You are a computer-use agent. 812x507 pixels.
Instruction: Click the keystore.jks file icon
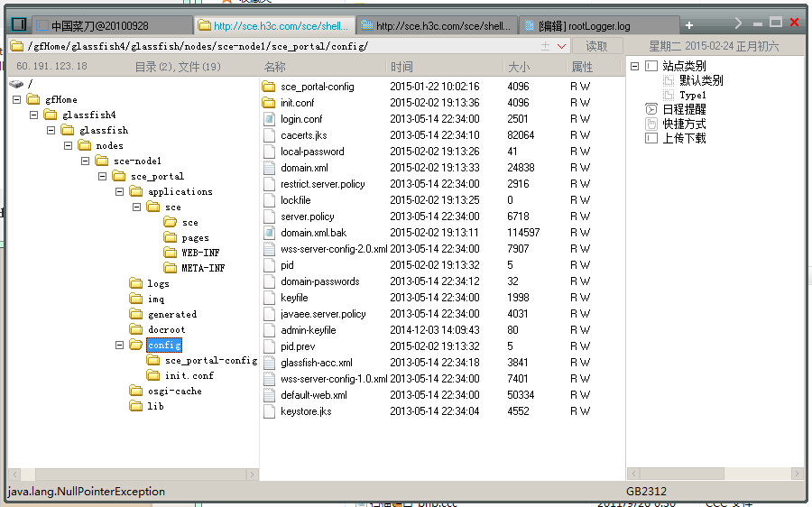[269, 411]
